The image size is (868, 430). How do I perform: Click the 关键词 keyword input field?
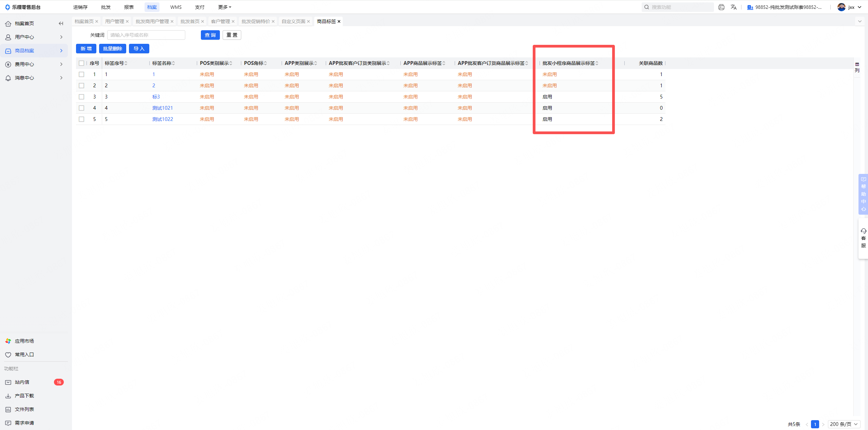(146, 35)
